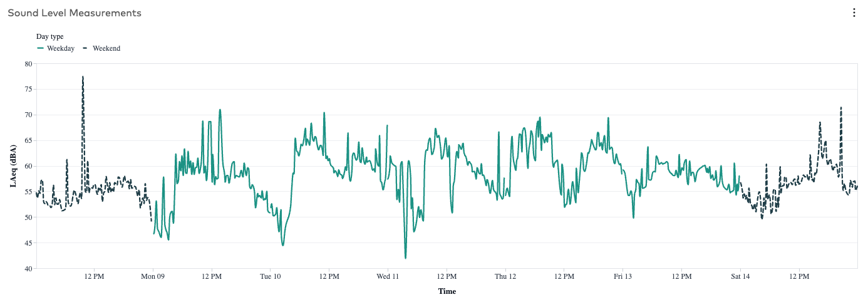
Task: Click the tallest Weekend spike peak near 77 dBA
Action: (83, 77)
